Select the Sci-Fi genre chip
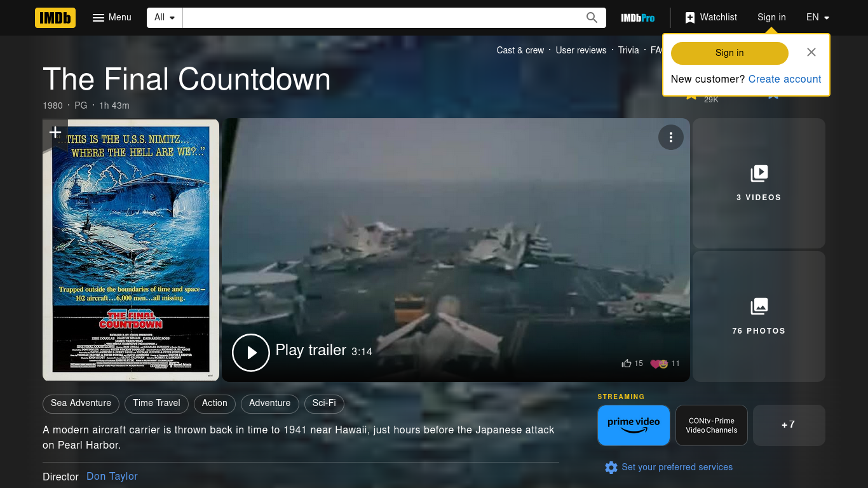The height and width of the screenshot is (488, 868). point(324,403)
